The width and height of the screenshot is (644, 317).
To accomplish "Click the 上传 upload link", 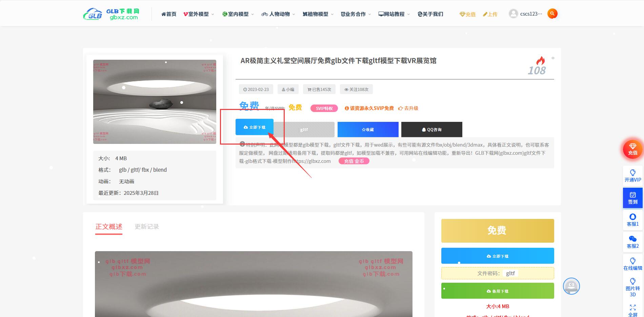I will pyautogui.click(x=490, y=14).
